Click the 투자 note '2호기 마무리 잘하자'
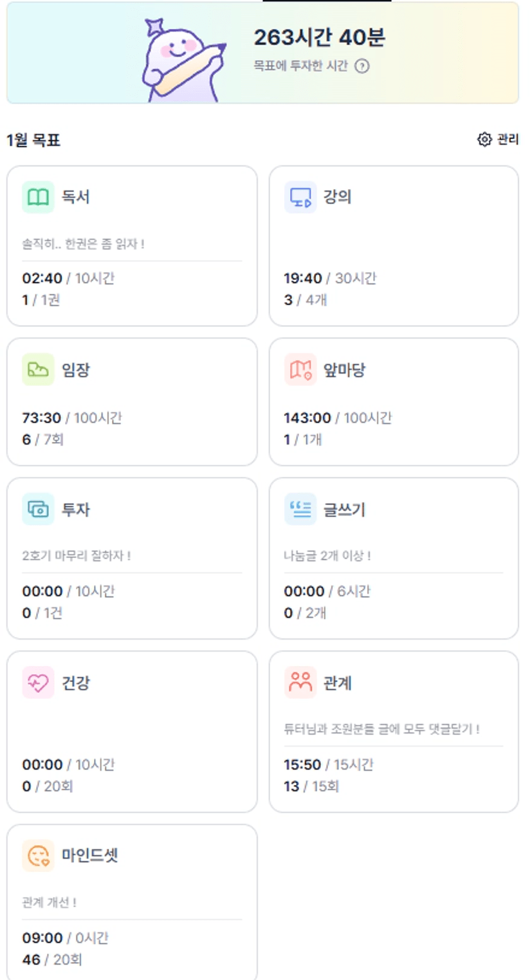The height and width of the screenshot is (980, 532). pos(76,555)
